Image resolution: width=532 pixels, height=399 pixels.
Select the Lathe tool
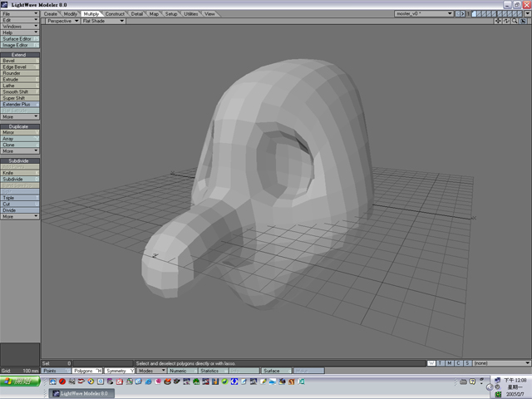tap(20, 86)
